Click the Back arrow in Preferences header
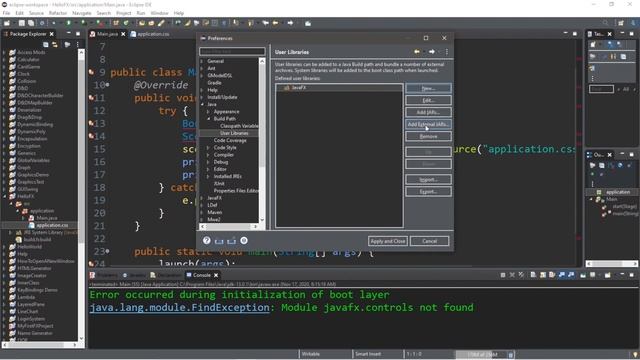The width and height of the screenshot is (640, 360). (x=417, y=52)
